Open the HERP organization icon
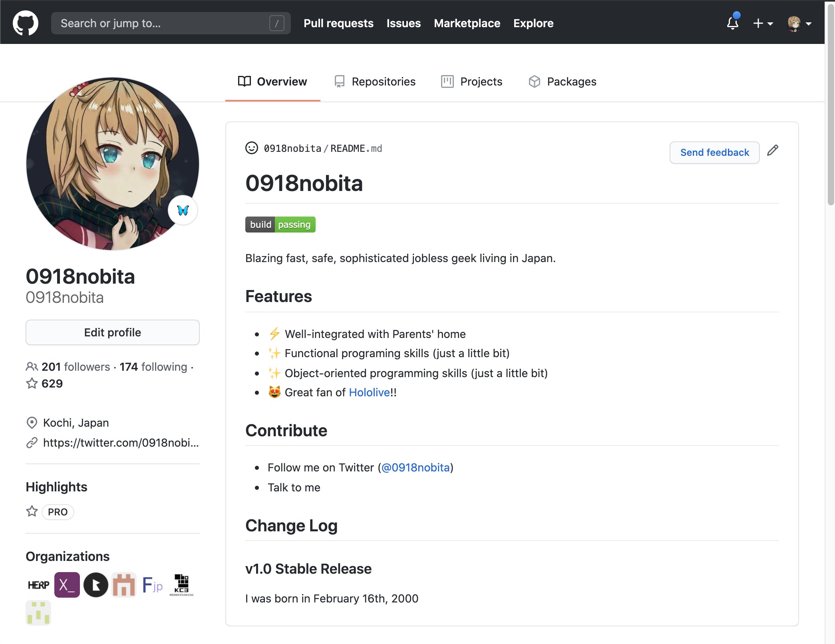This screenshot has width=835, height=644. click(x=38, y=585)
